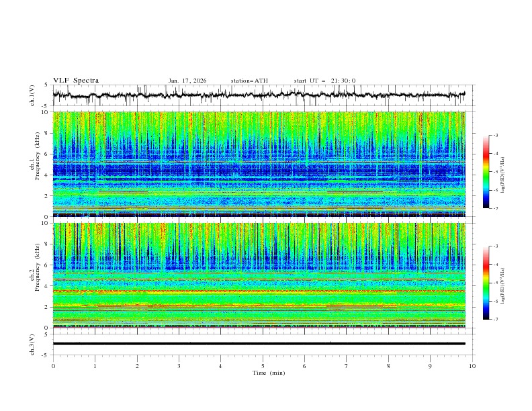Click the ch.2 frequency tick label "4"
This screenshot has width=532, height=411.
pos(47,286)
